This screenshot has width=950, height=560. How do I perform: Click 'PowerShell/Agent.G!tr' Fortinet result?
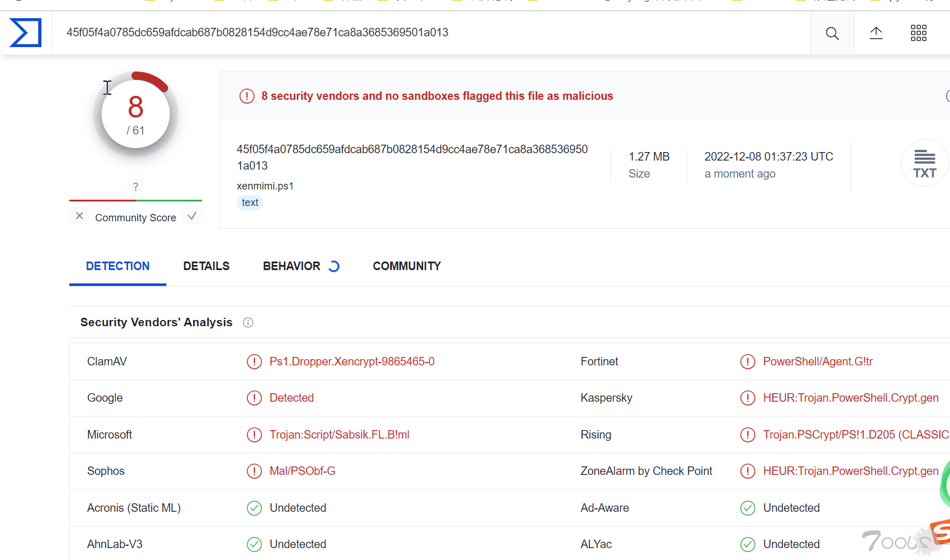pos(818,361)
